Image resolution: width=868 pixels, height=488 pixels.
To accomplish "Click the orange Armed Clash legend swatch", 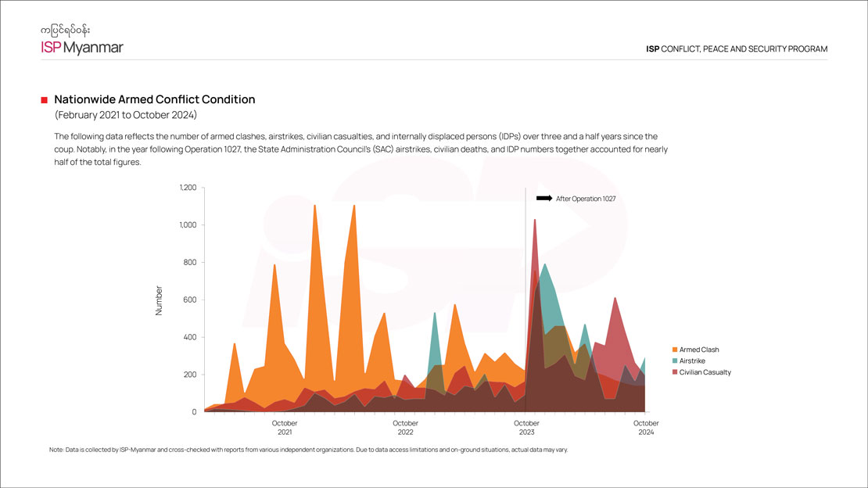I will pyautogui.click(x=675, y=350).
